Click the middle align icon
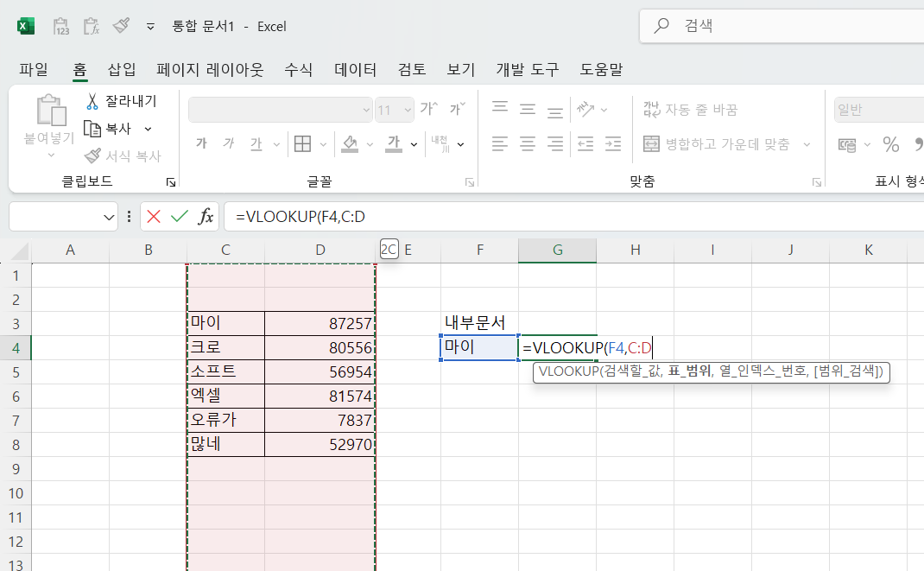The width and height of the screenshot is (924, 571). tap(528, 109)
